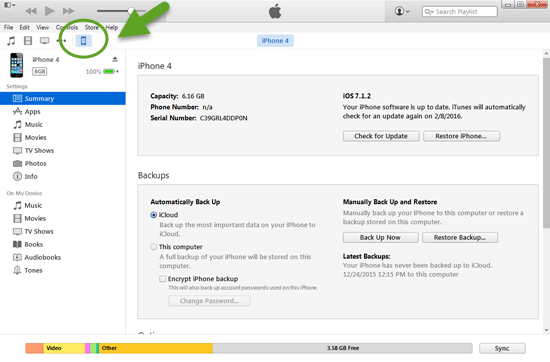Open Music under Settings sidebar
550x362 pixels.
pyautogui.click(x=63, y=125)
